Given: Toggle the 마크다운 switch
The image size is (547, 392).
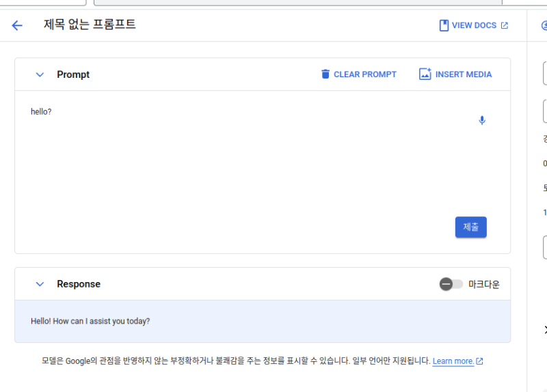Looking at the screenshot, I should coord(451,284).
